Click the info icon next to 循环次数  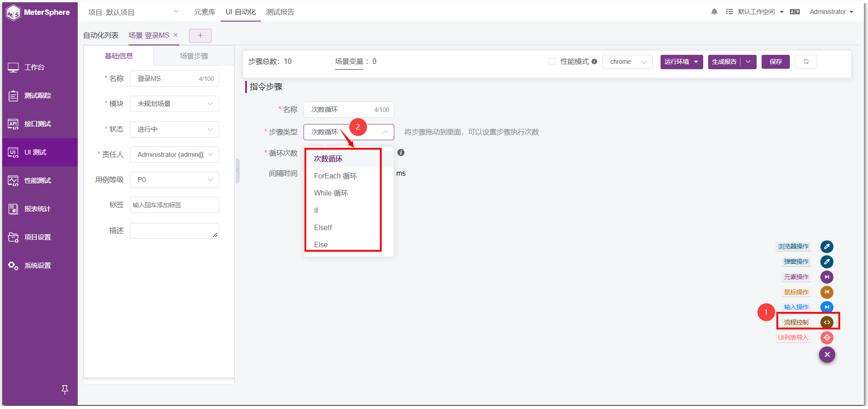pyautogui.click(x=401, y=153)
